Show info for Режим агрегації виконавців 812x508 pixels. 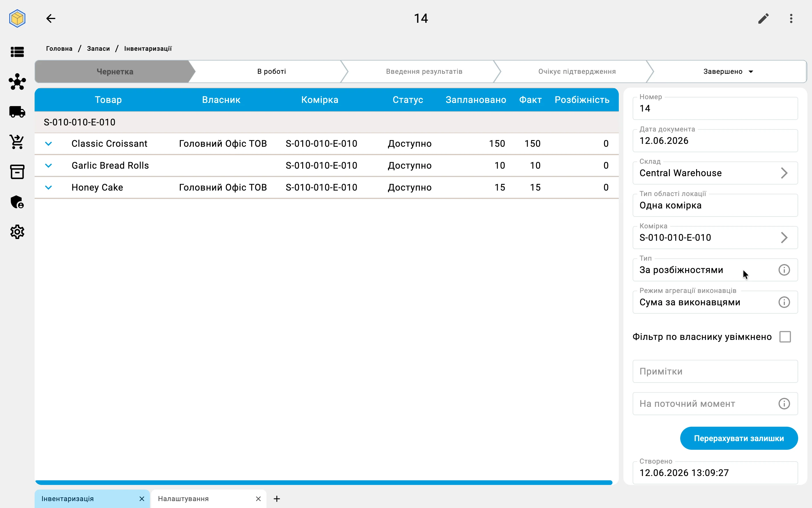click(x=784, y=302)
